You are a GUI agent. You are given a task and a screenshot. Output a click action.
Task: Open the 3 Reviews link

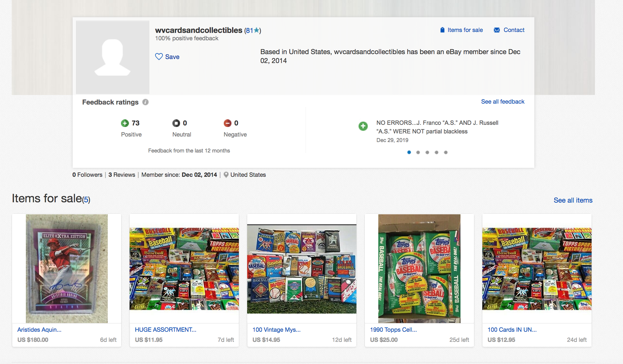122,175
